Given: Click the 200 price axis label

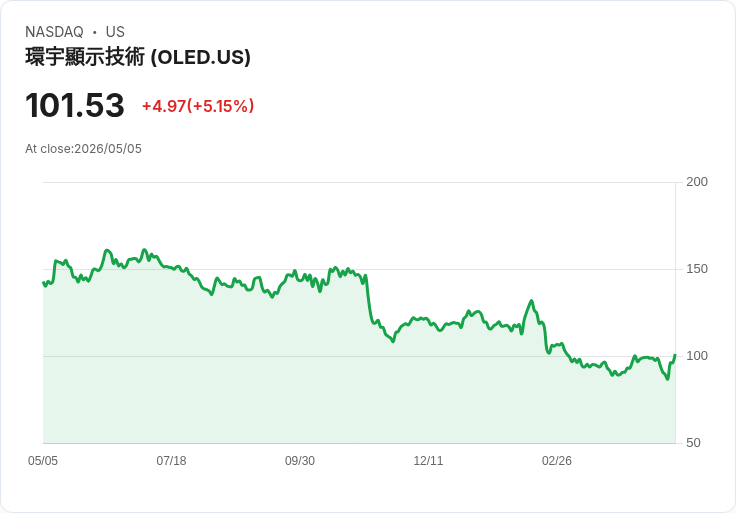Looking at the screenshot, I should (697, 182).
